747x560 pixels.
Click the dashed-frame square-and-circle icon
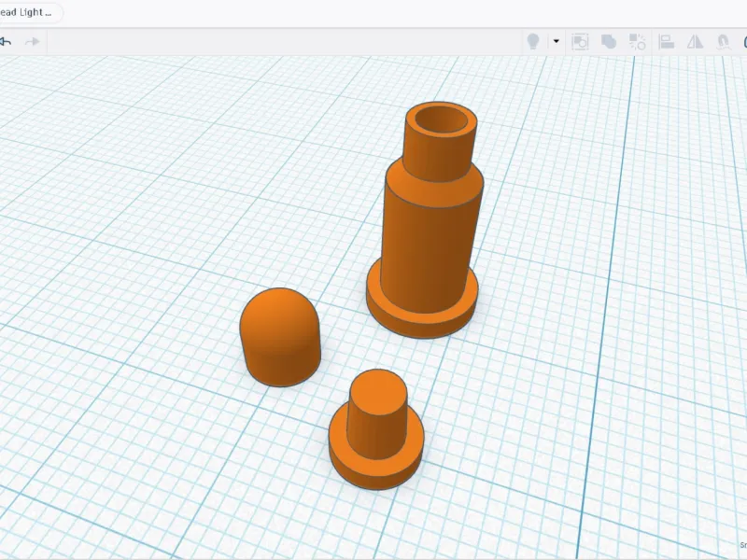(580, 42)
